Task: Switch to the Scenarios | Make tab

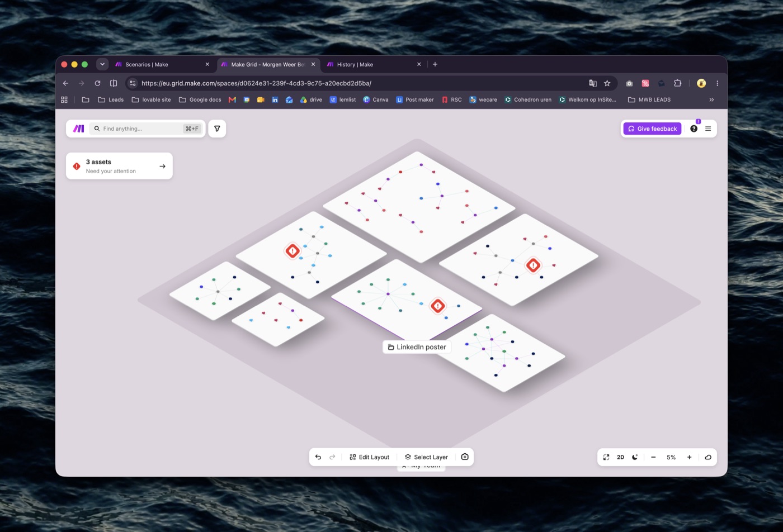Action: coord(162,64)
